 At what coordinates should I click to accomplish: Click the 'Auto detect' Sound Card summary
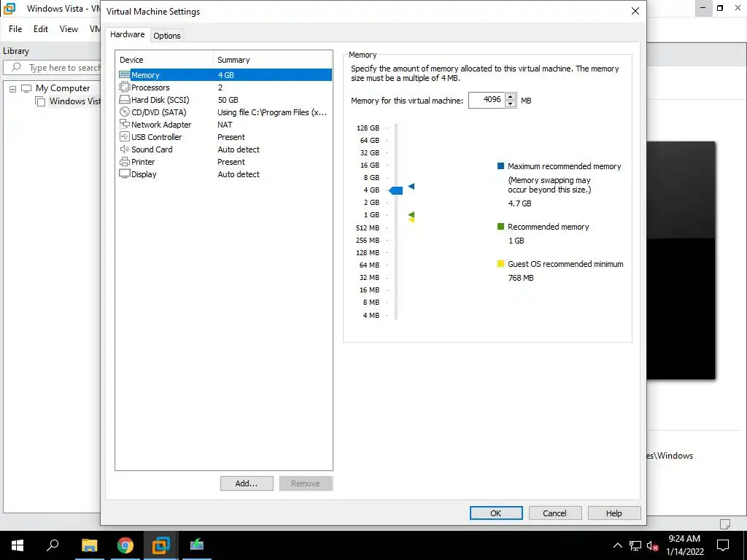click(x=239, y=149)
